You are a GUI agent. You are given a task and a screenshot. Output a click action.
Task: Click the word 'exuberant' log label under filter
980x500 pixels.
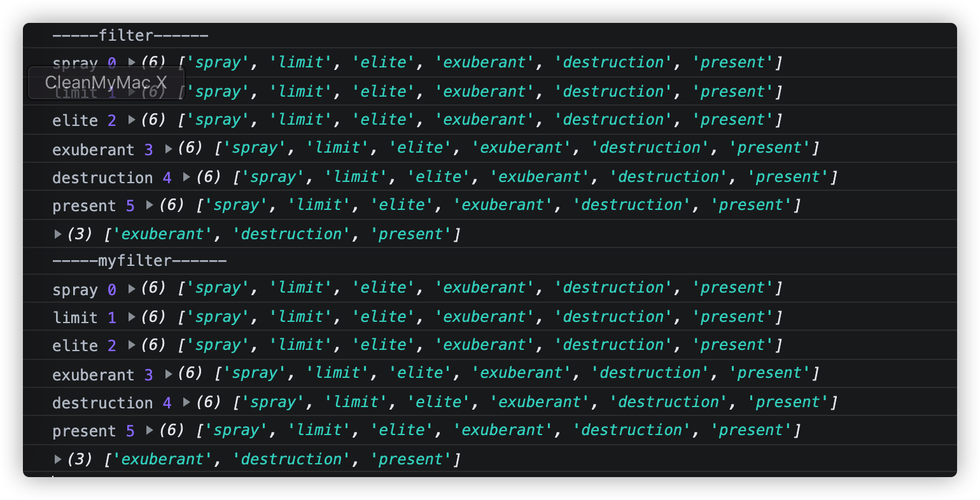[93, 149]
